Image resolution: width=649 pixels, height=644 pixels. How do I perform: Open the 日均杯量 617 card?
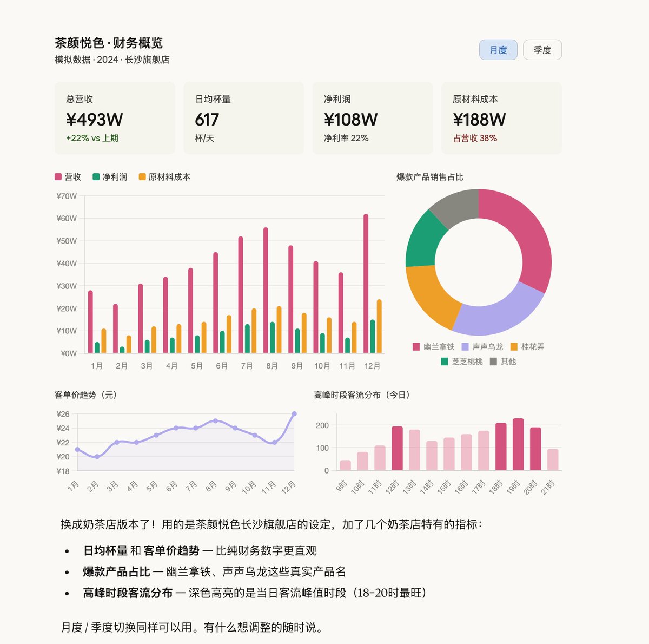pyautogui.click(x=243, y=118)
